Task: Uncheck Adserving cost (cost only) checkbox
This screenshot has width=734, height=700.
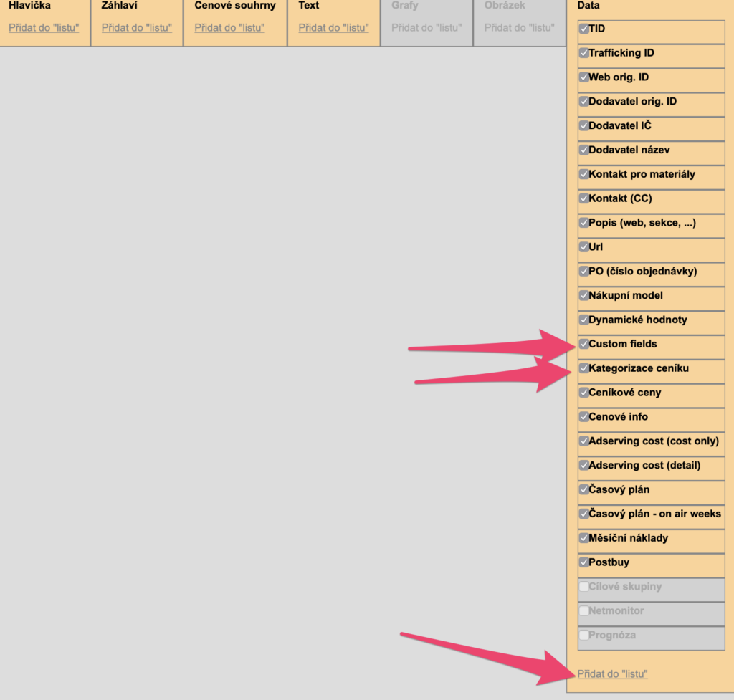Action: 583,441
